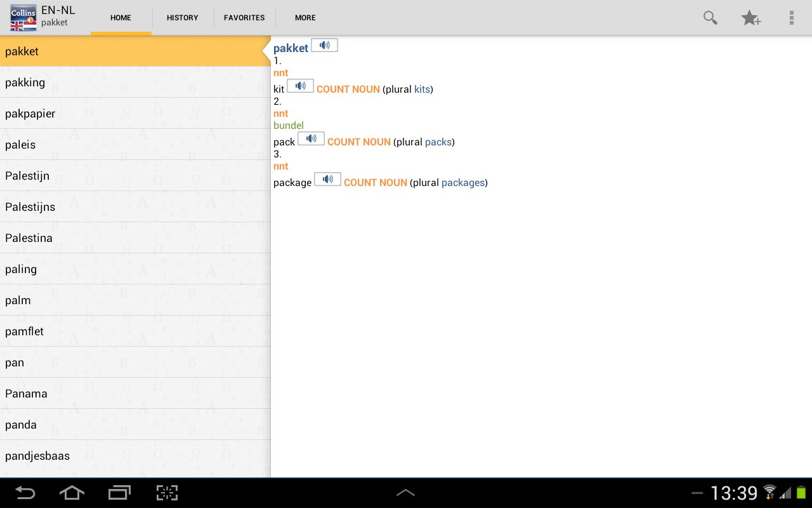Image resolution: width=812 pixels, height=508 pixels.
Task: Switch to the FAVORITES tab
Action: click(x=244, y=18)
